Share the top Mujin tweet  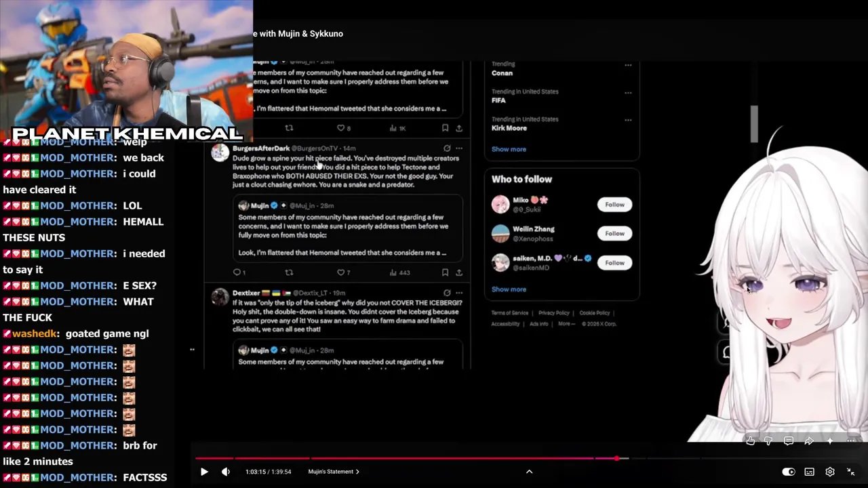click(459, 128)
